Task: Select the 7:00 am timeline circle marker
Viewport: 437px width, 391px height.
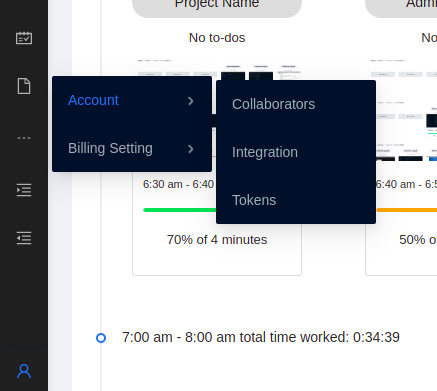Action: coord(101,338)
